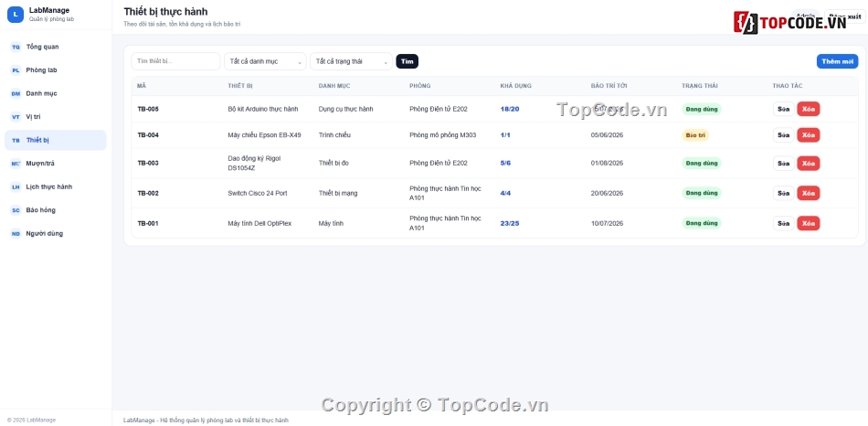Image resolution: width=868 pixels, height=426 pixels.
Task: Open the Mượn/trả page
Action: tap(56, 164)
